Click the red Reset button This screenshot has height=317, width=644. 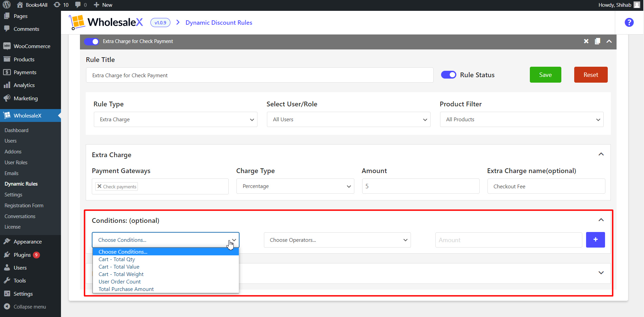591,75
